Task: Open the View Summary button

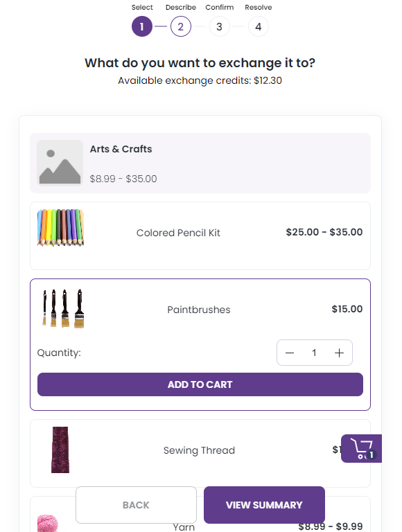Action: 264,505
